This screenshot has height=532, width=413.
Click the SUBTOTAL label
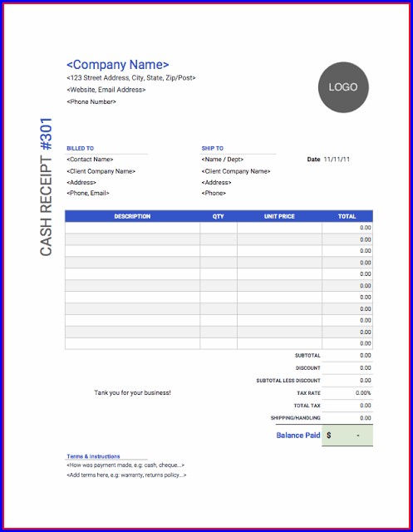(x=307, y=356)
